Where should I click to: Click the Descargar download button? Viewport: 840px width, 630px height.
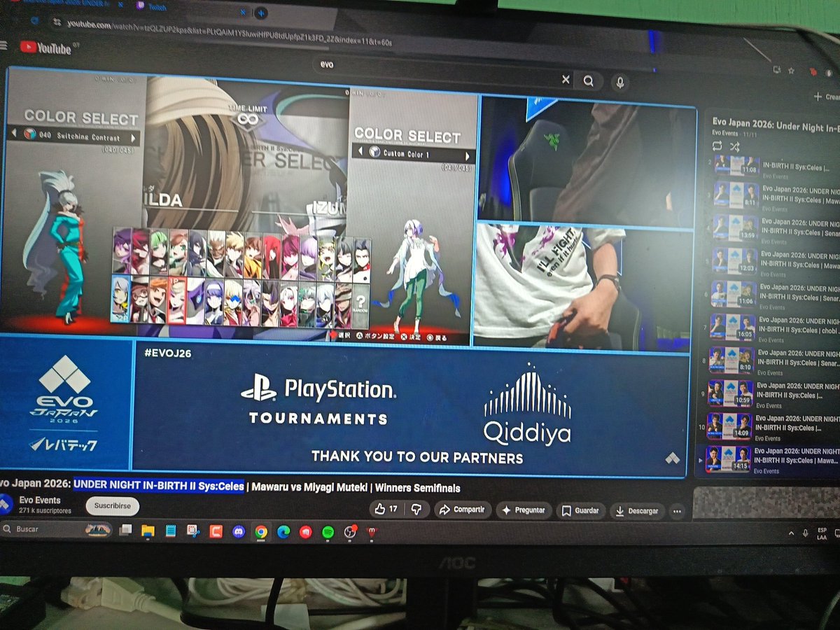point(637,512)
